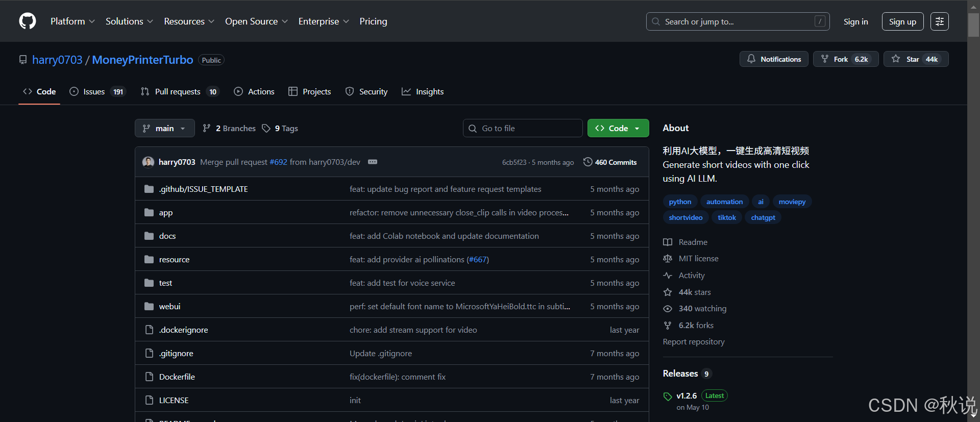Open the #667 pull request link
Screen dimensions: 980x422
pyautogui.click(x=478, y=259)
